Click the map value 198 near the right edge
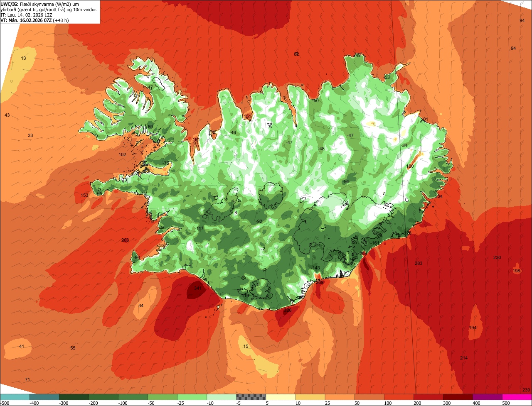 517,271
